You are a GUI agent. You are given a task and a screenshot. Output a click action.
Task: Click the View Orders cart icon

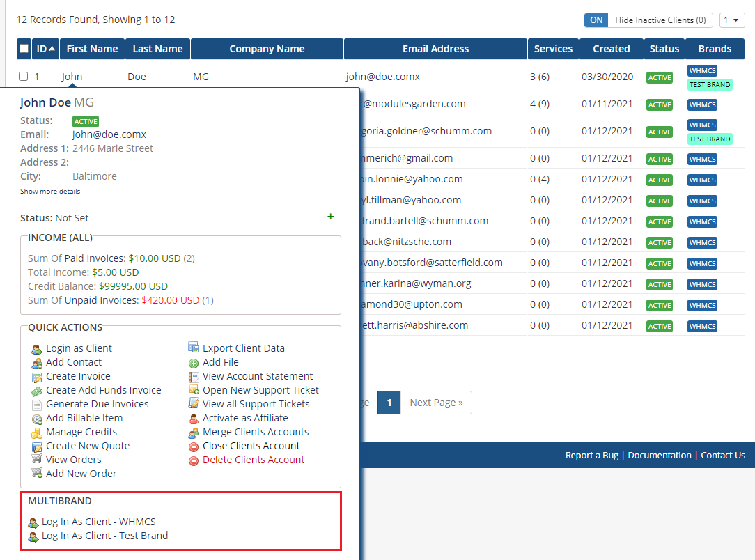pos(37,459)
